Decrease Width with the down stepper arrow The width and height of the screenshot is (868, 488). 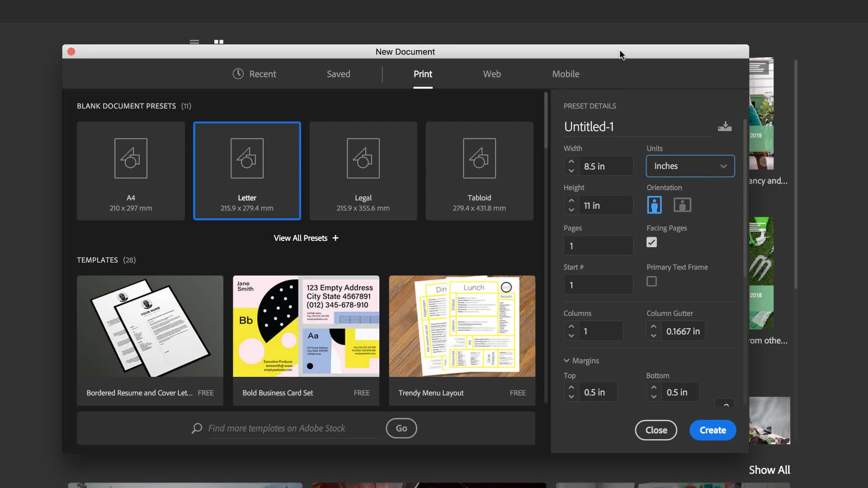[x=571, y=171]
